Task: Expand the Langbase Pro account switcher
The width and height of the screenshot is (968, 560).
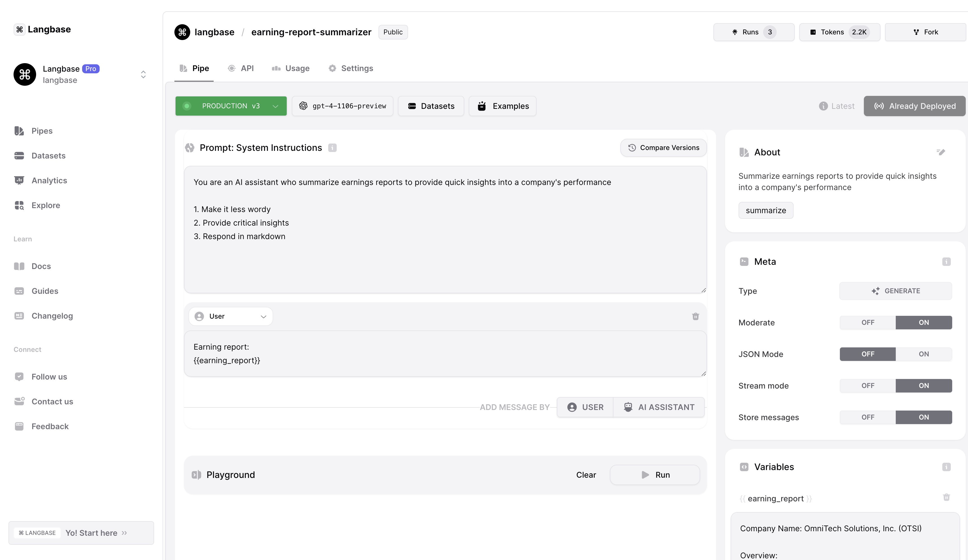Action: coord(143,74)
